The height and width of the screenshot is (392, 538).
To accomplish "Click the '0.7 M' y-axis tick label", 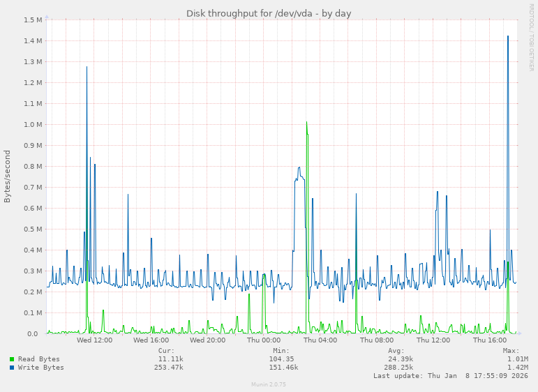I will pos(33,187).
